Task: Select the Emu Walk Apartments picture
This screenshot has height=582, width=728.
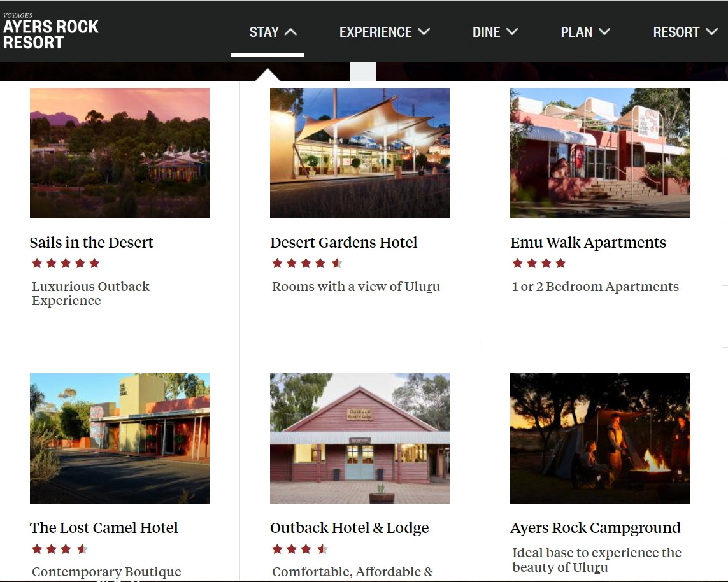Action: point(600,153)
